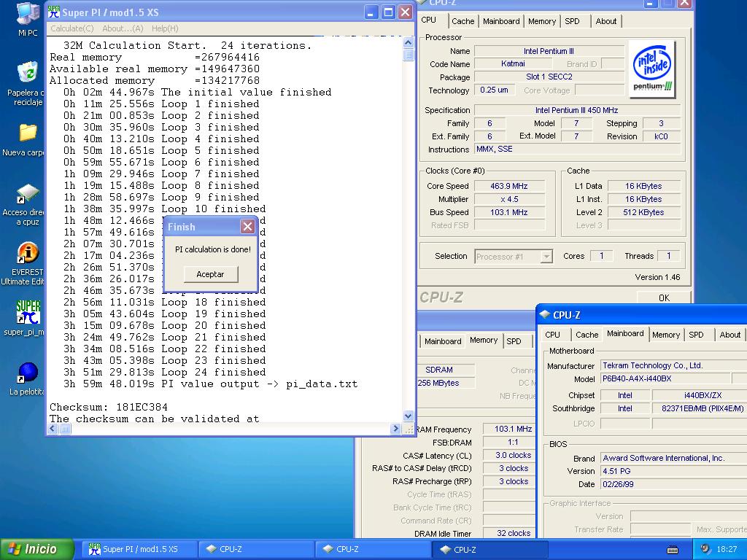Select Mainboard tab in middle CPU-Z window
Viewport: 747px width, 560px height.
click(x=443, y=341)
